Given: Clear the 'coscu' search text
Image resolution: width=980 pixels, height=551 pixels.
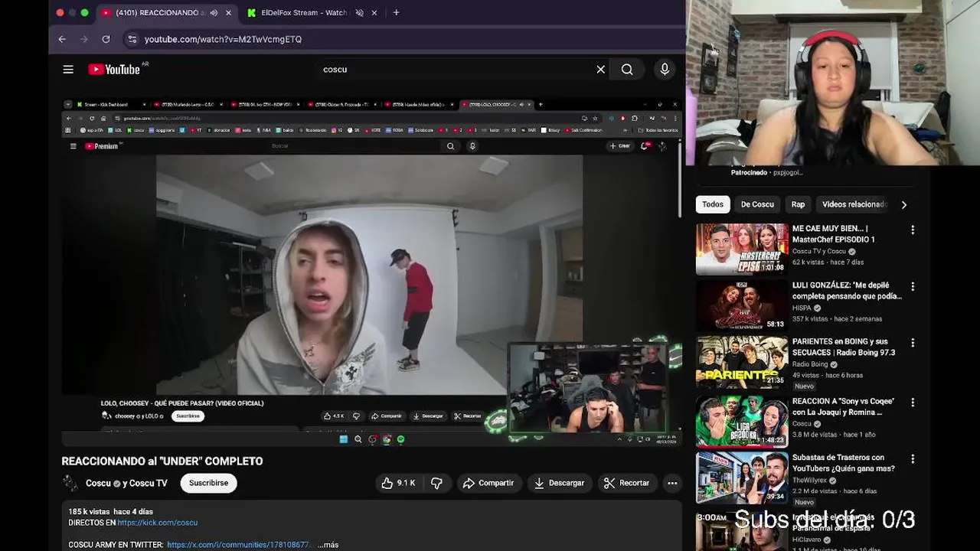Looking at the screenshot, I should (601, 70).
